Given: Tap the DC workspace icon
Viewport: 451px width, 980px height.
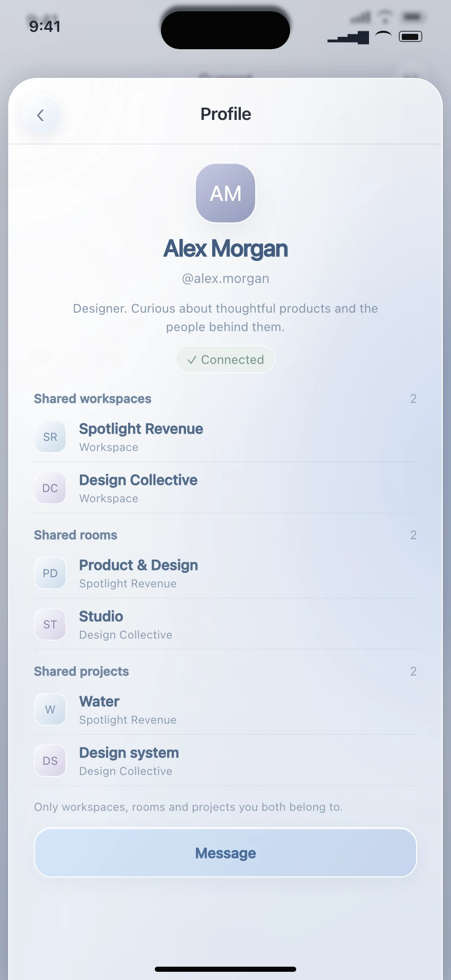Looking at the screenshot, I should [x=50, y=488].
